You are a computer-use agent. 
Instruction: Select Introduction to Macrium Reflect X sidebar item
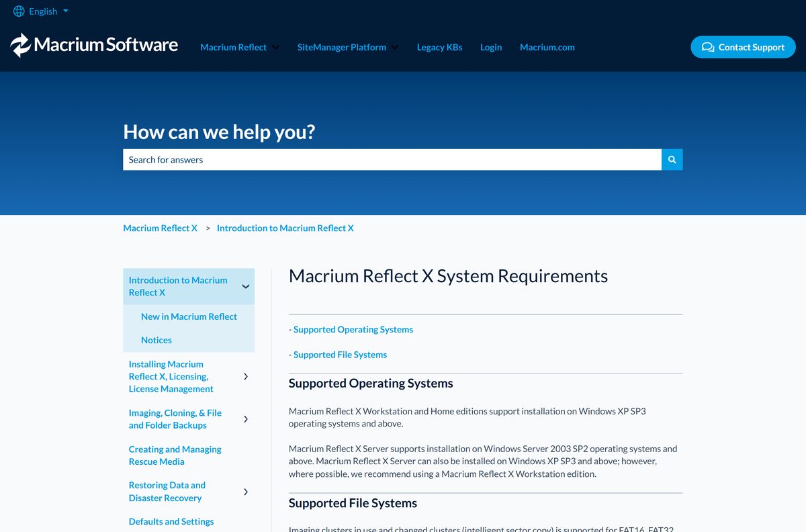click(178, 286)
